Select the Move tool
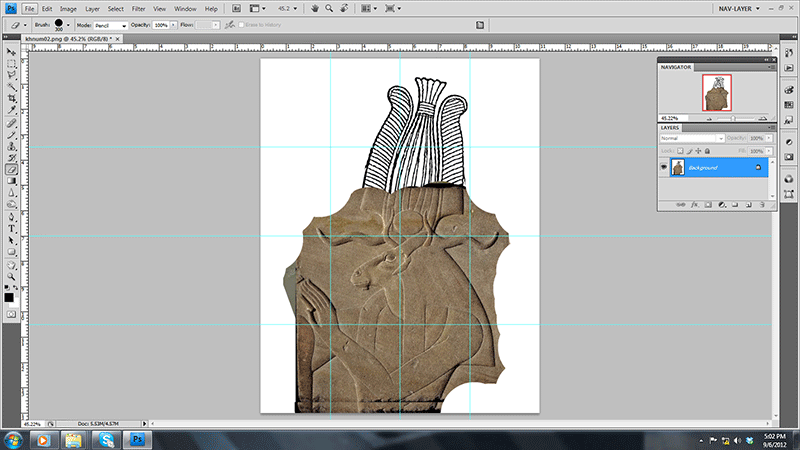 coord(12,51)
